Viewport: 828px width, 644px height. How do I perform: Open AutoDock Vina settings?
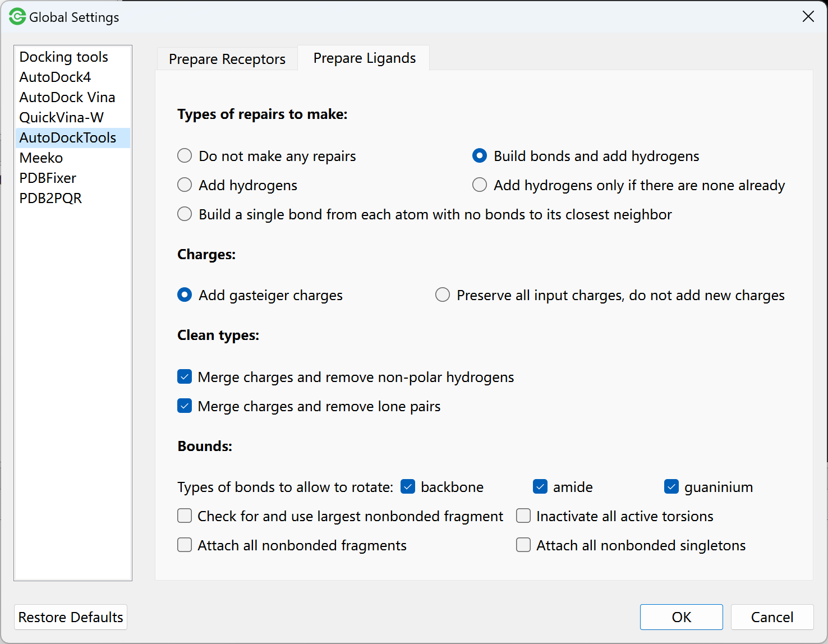pos(73,97)
